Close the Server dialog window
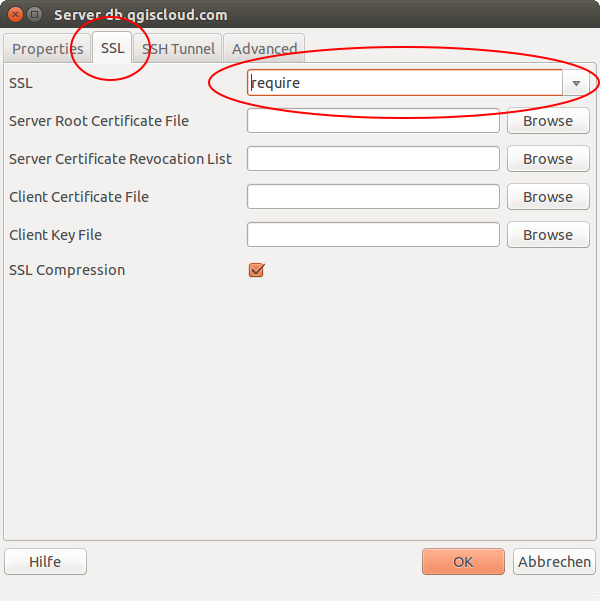Screen dimensions: 600x601 (14, 15)
